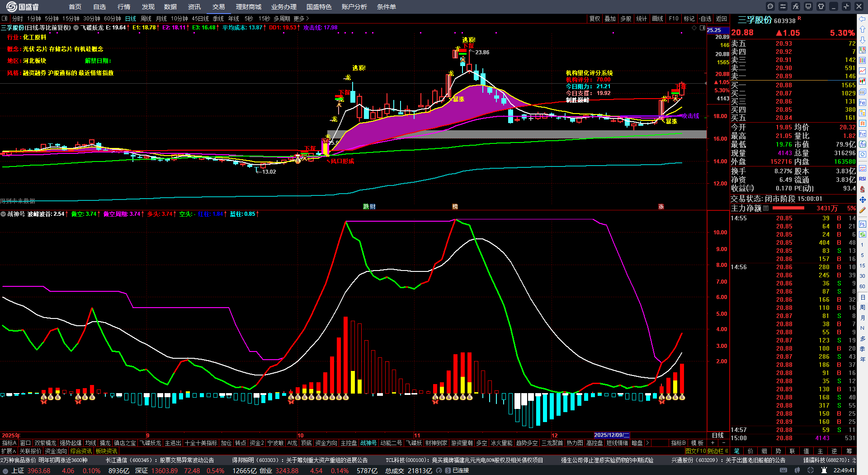Click the window layout icon left of 分时
The image size is (868, 475).
click(5, 19)
